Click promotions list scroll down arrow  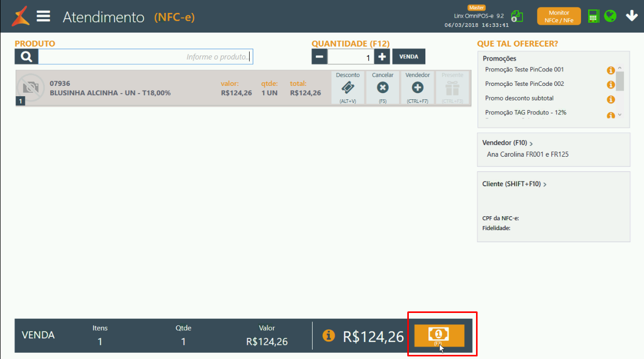[x=620, y=115]
